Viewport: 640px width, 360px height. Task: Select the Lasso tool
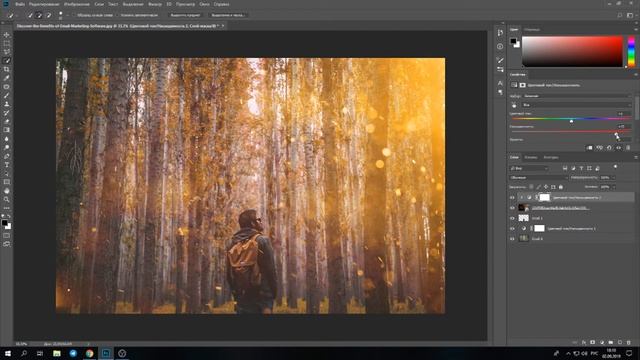point(7,52)
